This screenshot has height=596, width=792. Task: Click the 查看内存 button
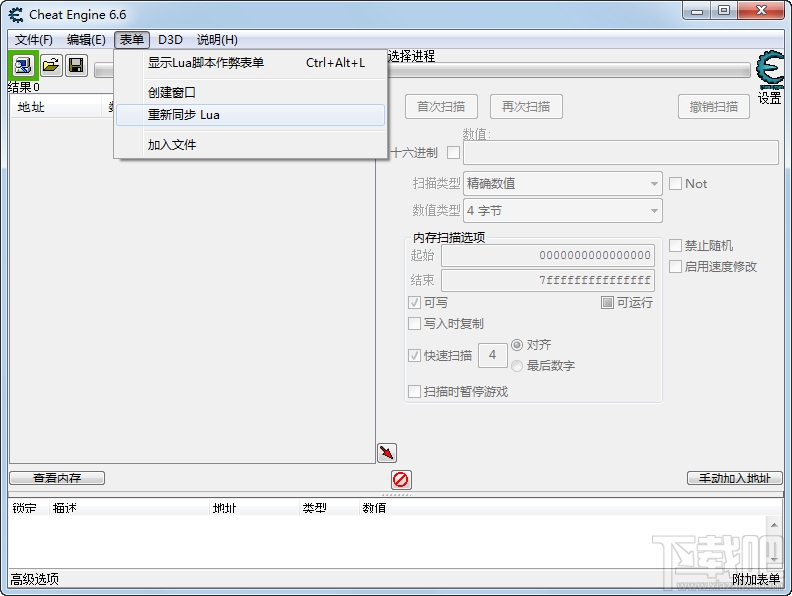coord(57,478)
